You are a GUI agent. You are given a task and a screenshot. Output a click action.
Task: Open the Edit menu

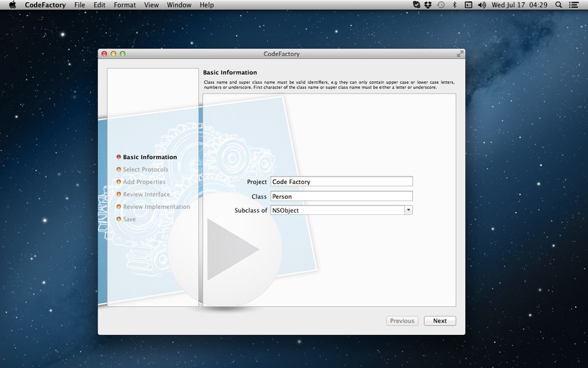(99, 5)
